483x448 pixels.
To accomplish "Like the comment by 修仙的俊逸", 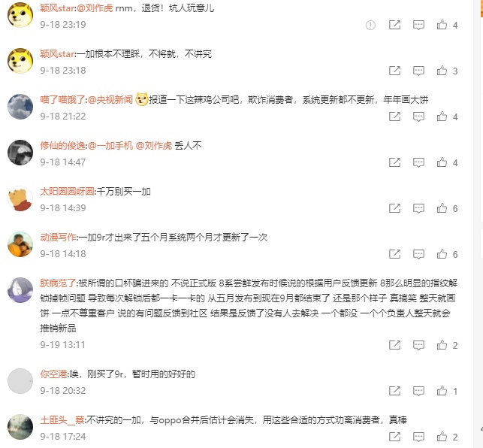I will click(x=442, y=162).
